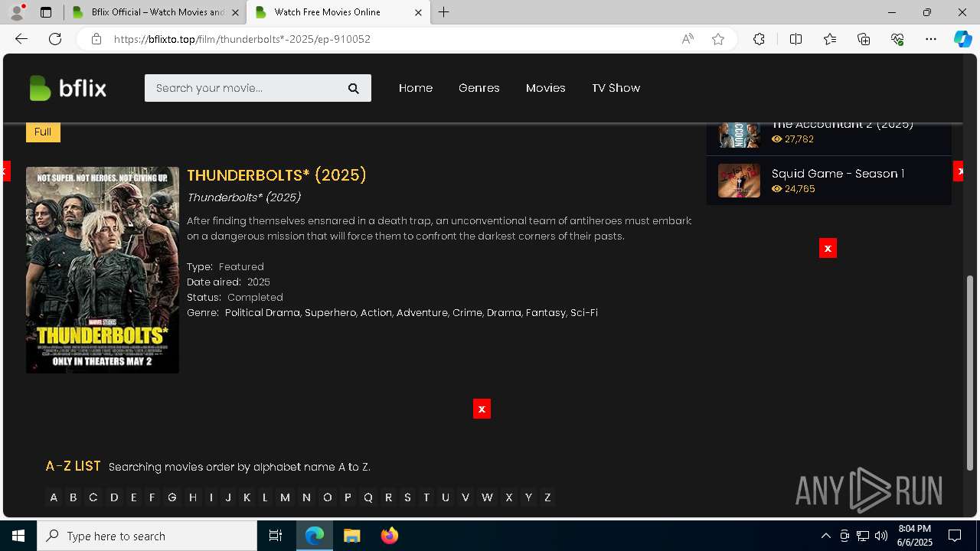Go back with browser back arrow
The width and height of the screenshot is (980, 551).
click(21, 39)
